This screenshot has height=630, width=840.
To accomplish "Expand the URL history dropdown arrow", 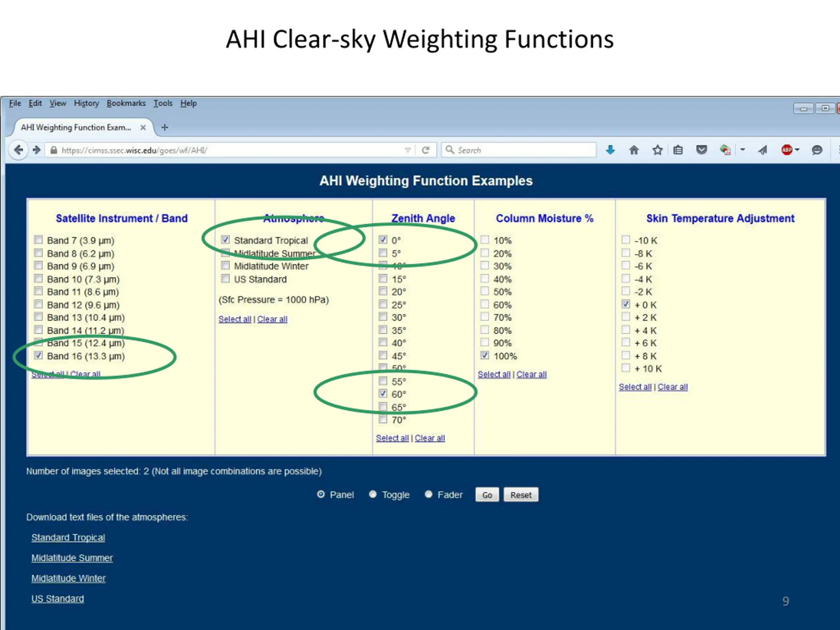I will [408, 150].
